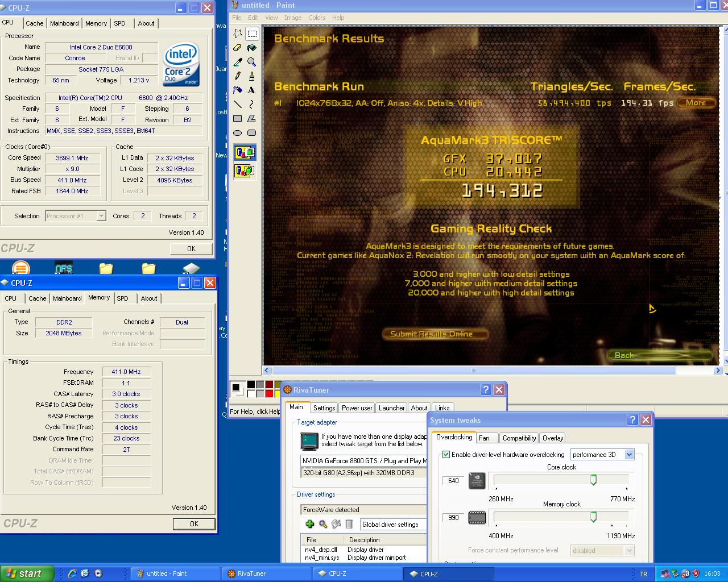Select the Line tool in Paint
This screenshot has height=582, width=728.
coord(238,104)
